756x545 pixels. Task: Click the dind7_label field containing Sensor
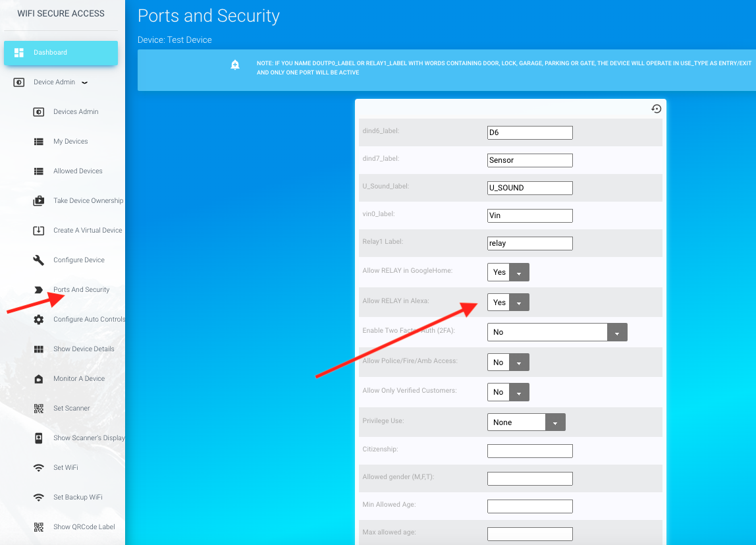(530, 160)
